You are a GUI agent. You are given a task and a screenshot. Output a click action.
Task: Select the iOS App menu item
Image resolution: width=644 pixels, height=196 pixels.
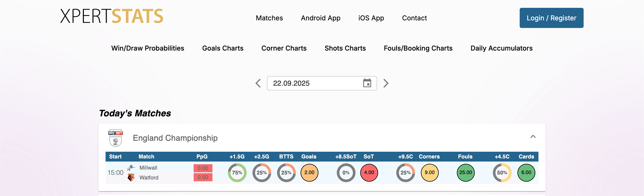[x=371, y=18]
